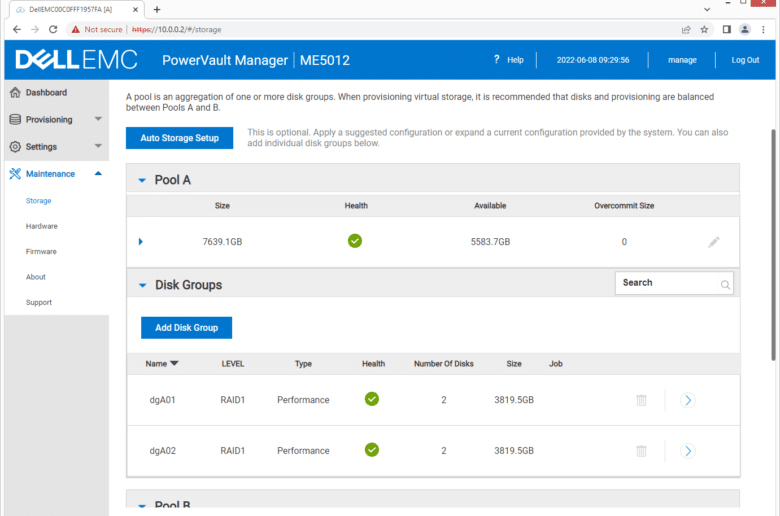Open a new browser tab
This screenshot has height=516, width=780.
(157, 9)
